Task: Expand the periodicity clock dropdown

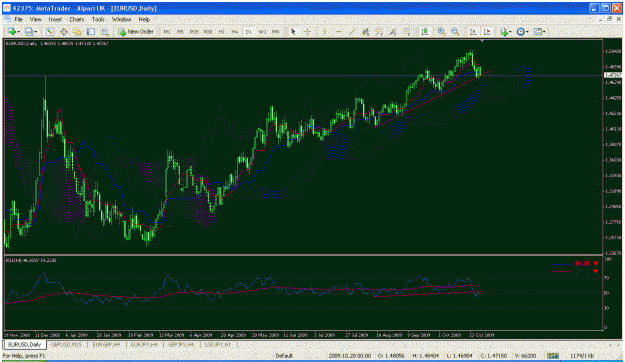Action: click(527, 31)
